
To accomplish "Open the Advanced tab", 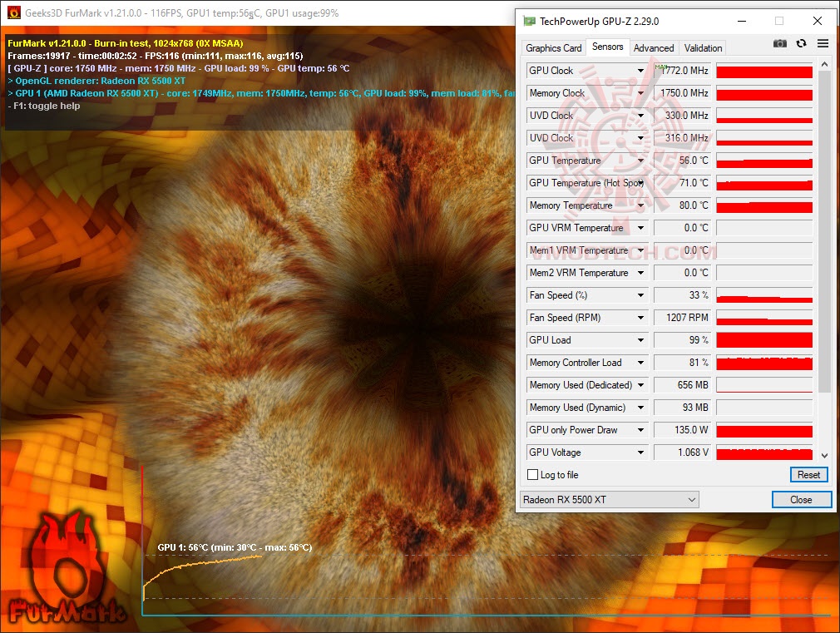I will (654, 47).
